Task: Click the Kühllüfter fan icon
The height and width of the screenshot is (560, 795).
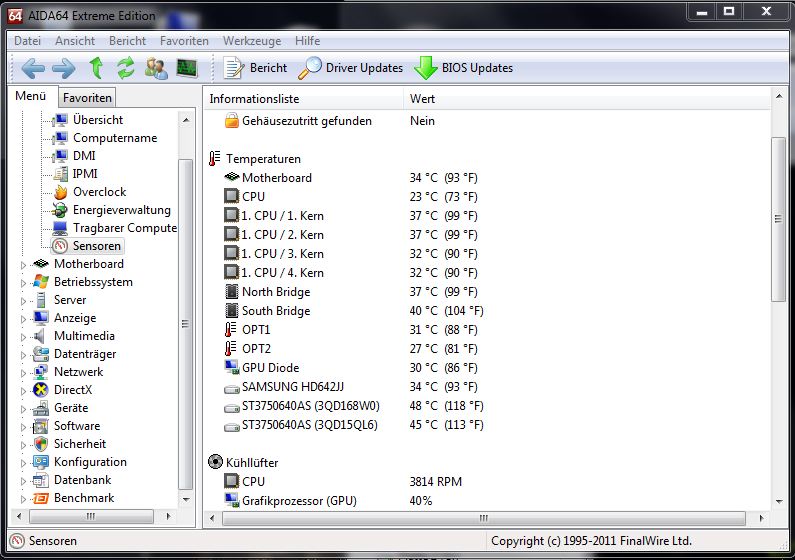Action: (x=215, y=462)
